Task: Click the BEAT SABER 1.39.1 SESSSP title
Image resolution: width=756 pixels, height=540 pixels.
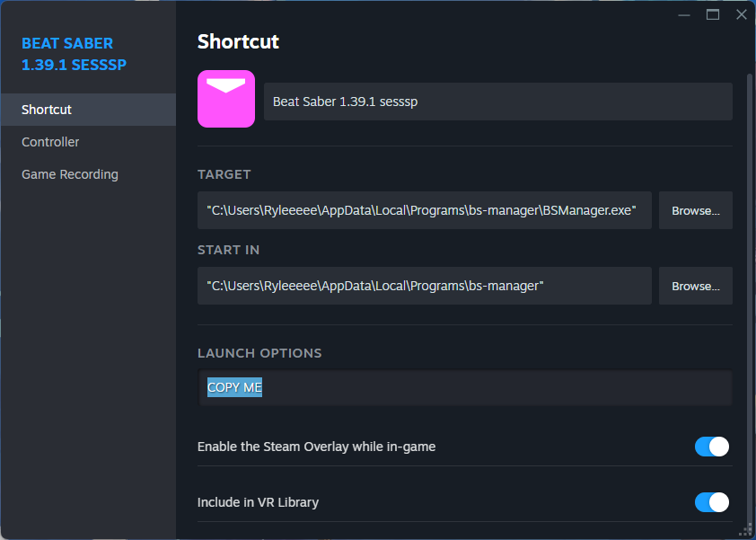Action: click(x=74, y=54)
